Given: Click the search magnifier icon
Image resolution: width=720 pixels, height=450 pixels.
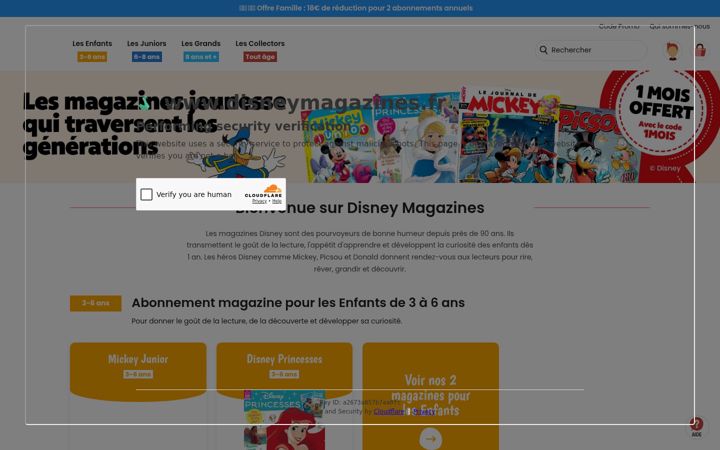Looking at the screenshot, I should click(x=543, y=50).
